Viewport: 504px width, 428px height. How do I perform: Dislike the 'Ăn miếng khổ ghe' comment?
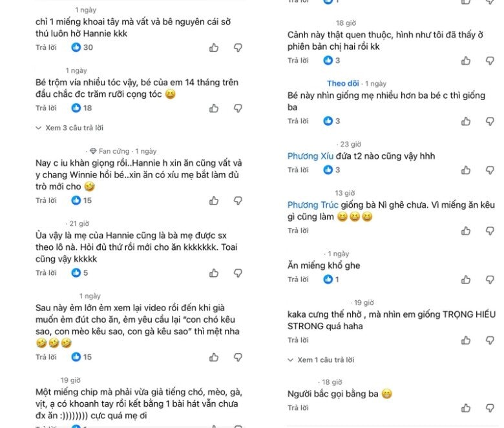(490, 280)
